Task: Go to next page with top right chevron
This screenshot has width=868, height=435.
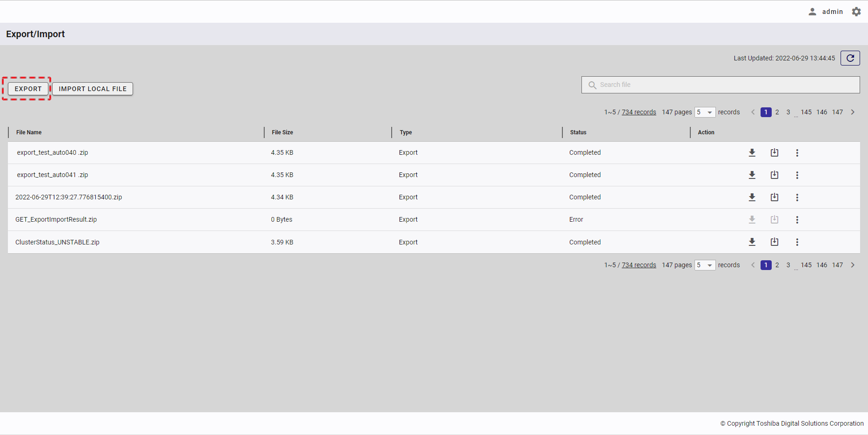Action: point(853,112)
